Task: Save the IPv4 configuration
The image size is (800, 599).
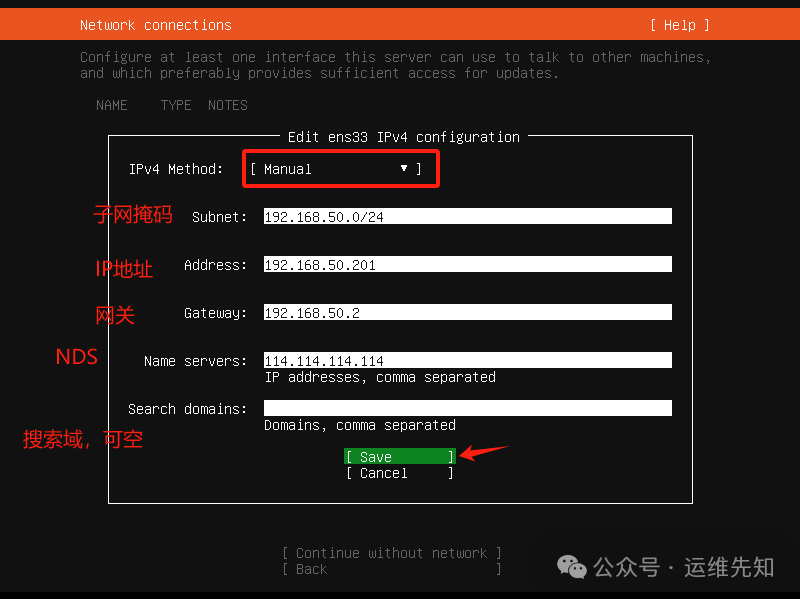Action: 399,456
